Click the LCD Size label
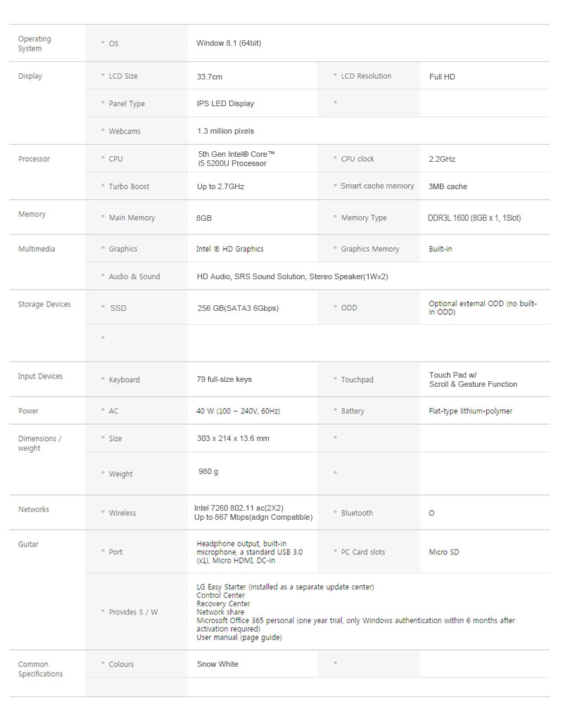 tap(123, 76)
